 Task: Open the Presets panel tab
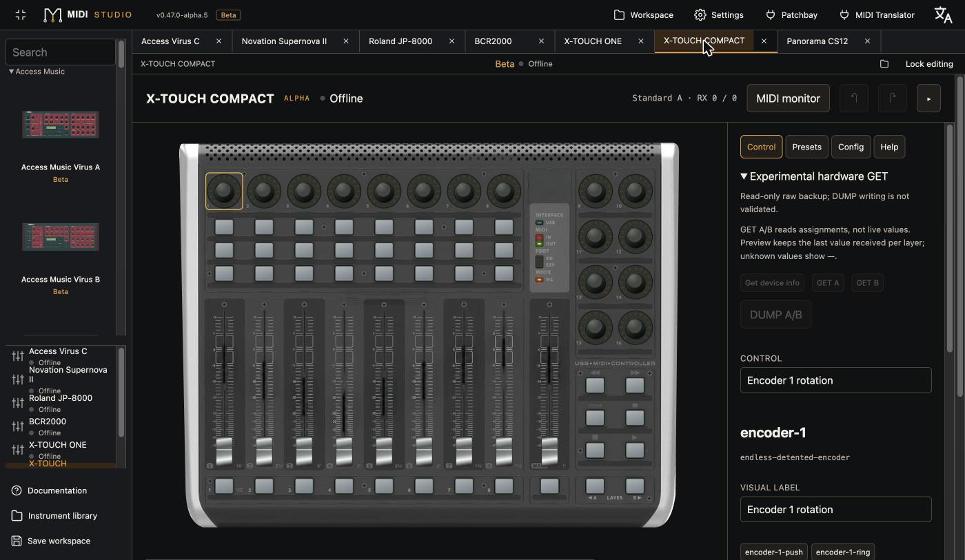pos(806,147)
